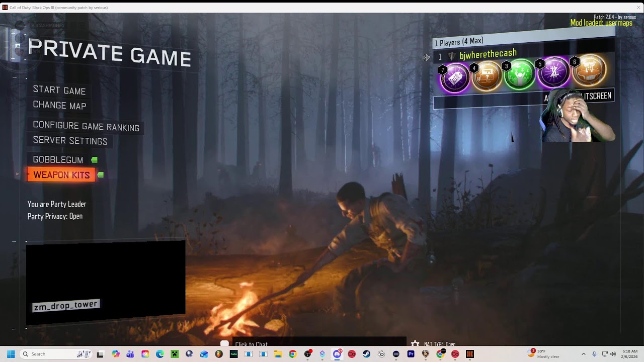The image size is (644, 362).
Task: Open FL Studio from the taskbar
Action: coord(219,354)
